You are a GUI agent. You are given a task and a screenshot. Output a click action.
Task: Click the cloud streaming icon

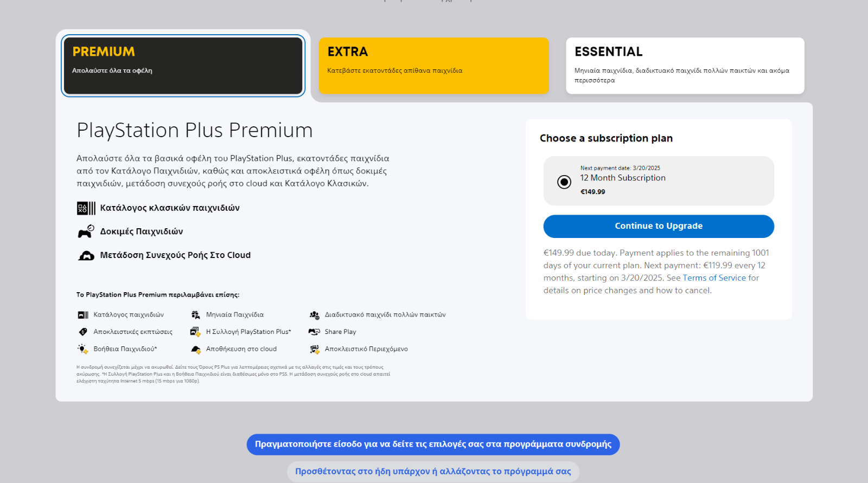(x=86, y=255)
